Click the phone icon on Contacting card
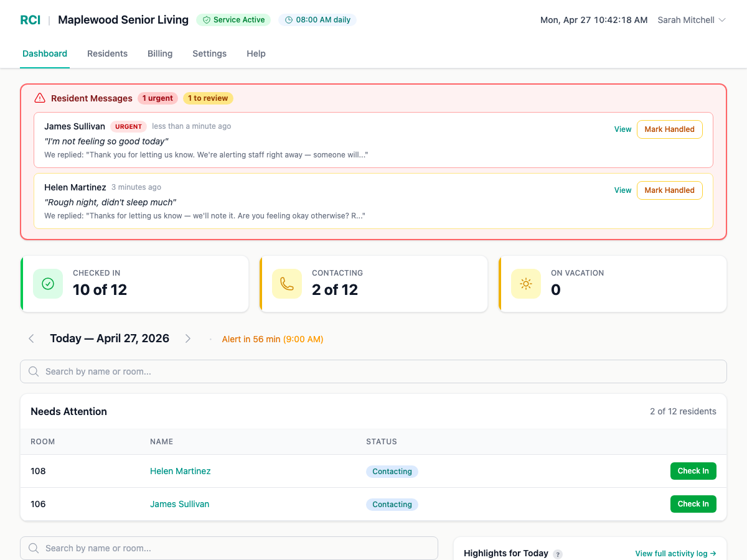This screenshot has width=747, height=560. [x=287, y=284]
